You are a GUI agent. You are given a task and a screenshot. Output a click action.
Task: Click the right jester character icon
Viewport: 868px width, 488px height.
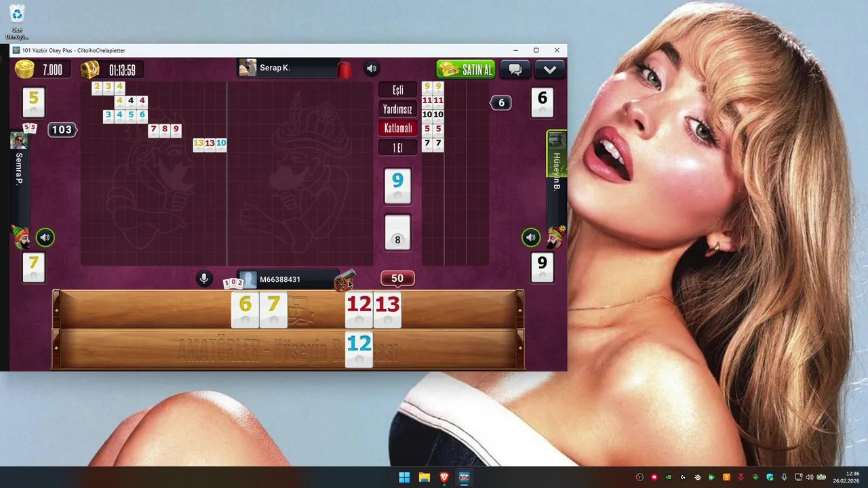click(x=556, y=237)
